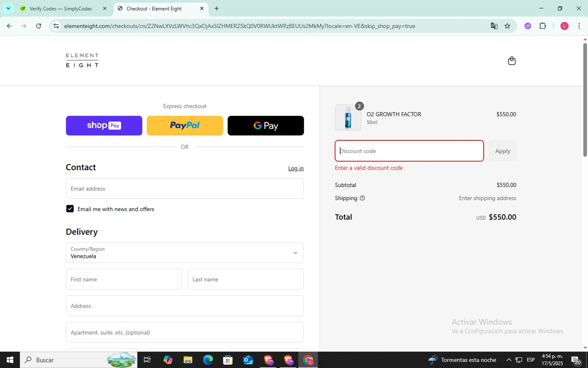Screen dimensions: 588x368
Task: Click the Email address field
Action: 185,189
